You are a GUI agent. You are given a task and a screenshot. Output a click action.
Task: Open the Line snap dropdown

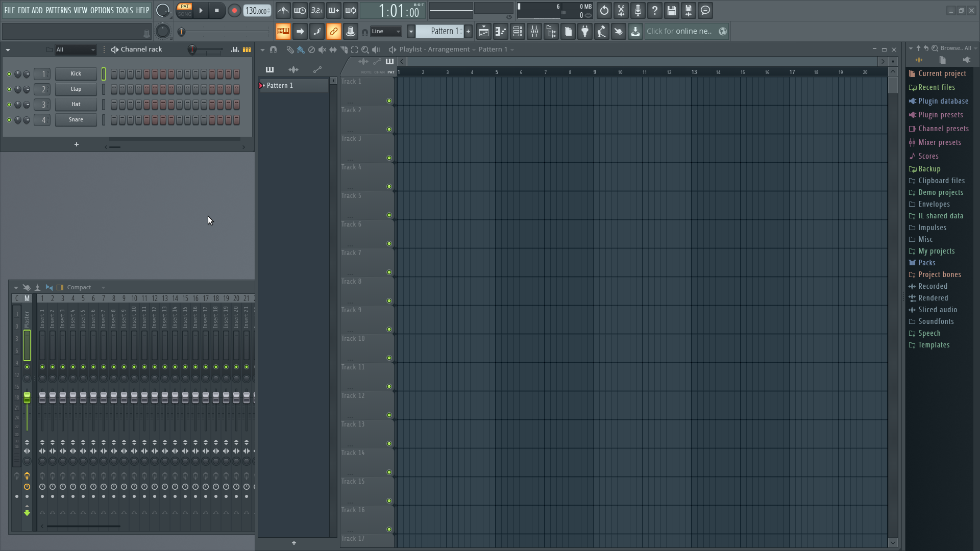385,31
